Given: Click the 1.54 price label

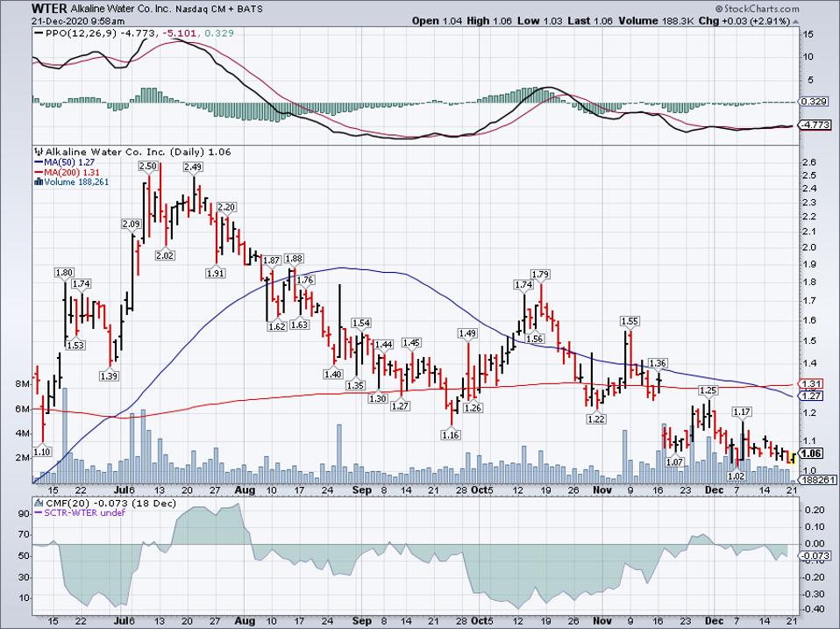Looking at the screenshot, I should [x=361, y=323].
